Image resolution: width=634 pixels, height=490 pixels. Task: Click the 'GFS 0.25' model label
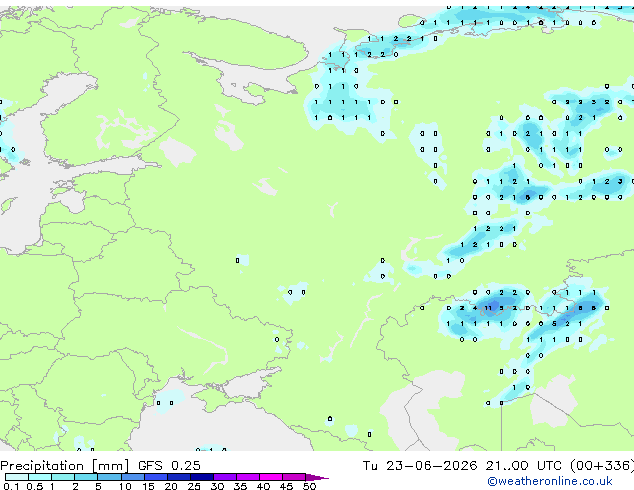click(169, 466)
